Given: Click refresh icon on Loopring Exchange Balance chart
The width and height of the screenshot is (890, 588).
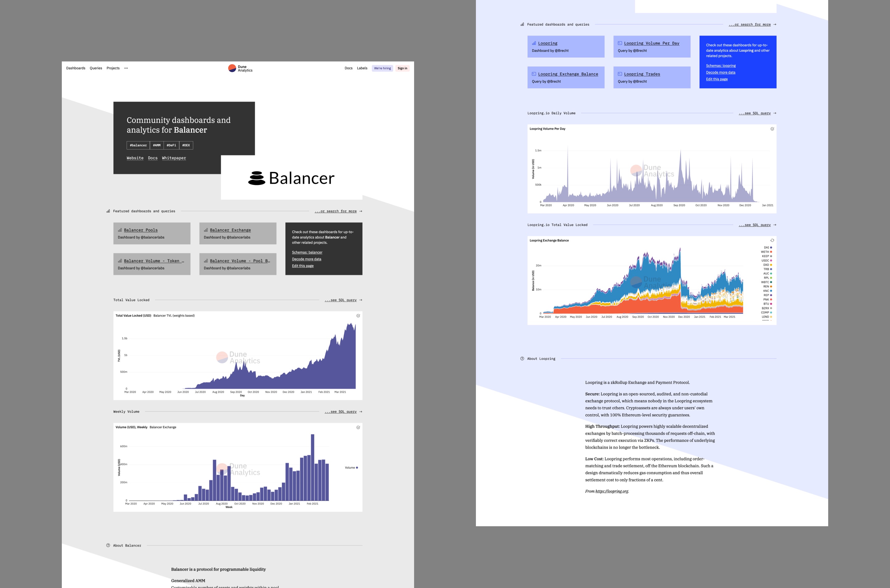Looking at the screenshot, I should coord(772,240).
